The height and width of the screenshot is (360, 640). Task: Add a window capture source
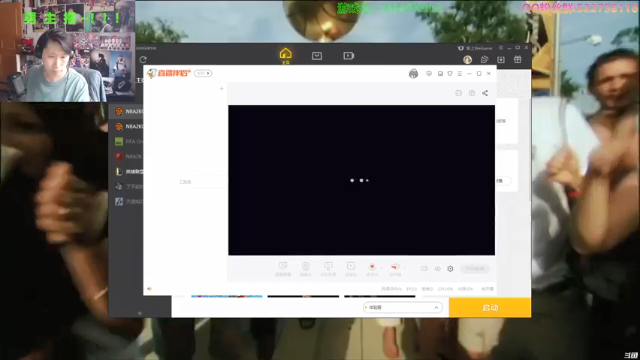tap(328, 269)
